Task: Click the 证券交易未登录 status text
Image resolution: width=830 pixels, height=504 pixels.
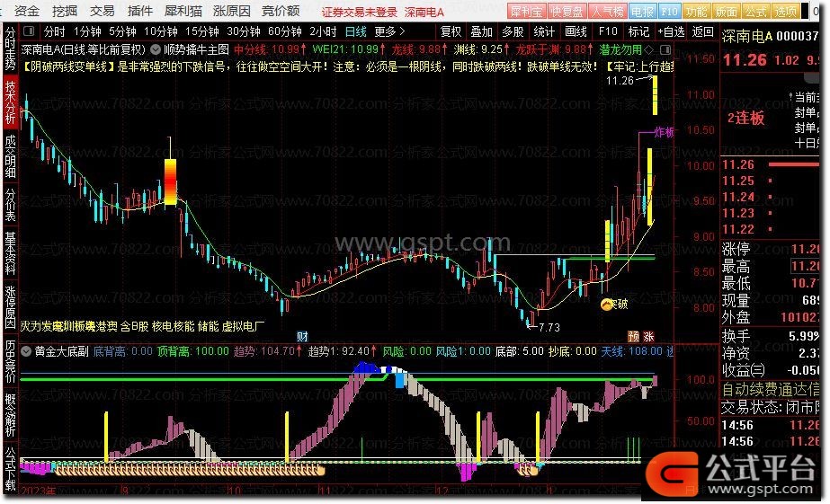Action: tap(360, 12)
